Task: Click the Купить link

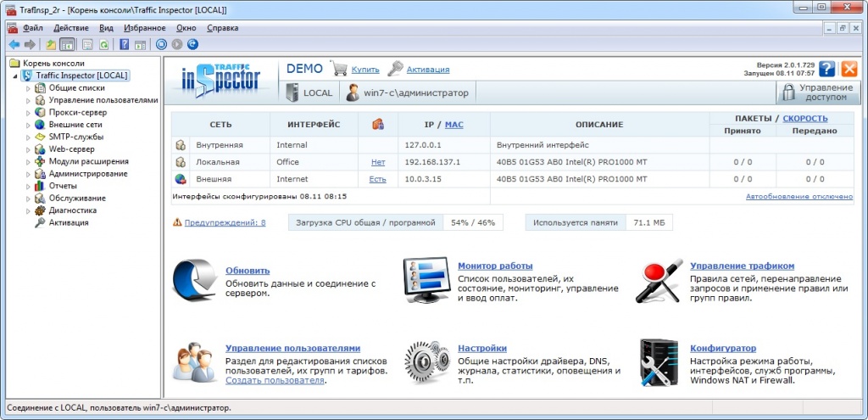Action: 365,70
